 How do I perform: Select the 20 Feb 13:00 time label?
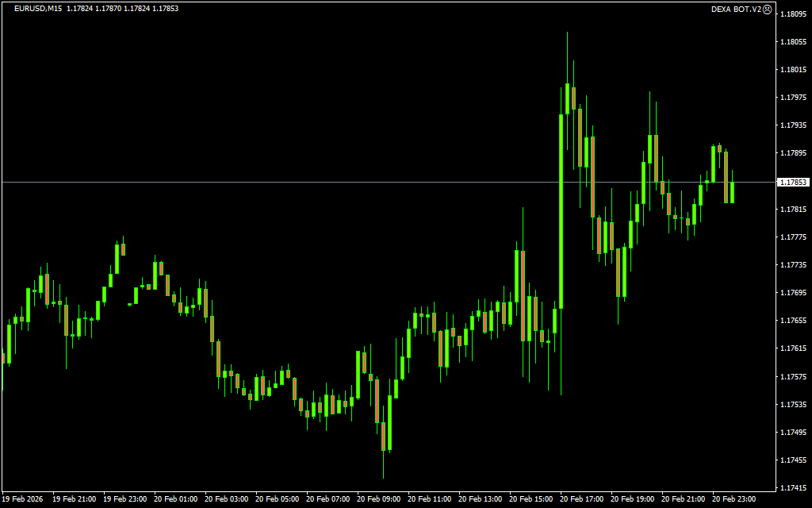point(480,499)
